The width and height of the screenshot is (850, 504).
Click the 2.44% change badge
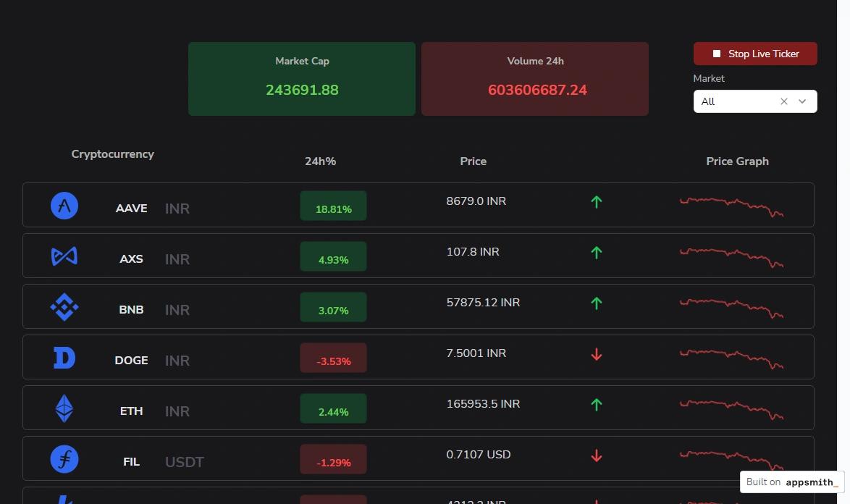coord(333,408)
